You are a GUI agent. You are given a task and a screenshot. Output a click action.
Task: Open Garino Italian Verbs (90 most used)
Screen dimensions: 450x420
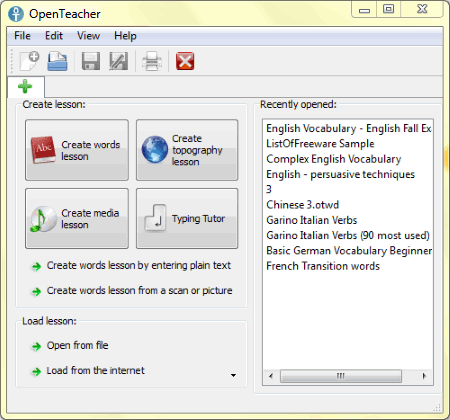(x=348, y=235)
